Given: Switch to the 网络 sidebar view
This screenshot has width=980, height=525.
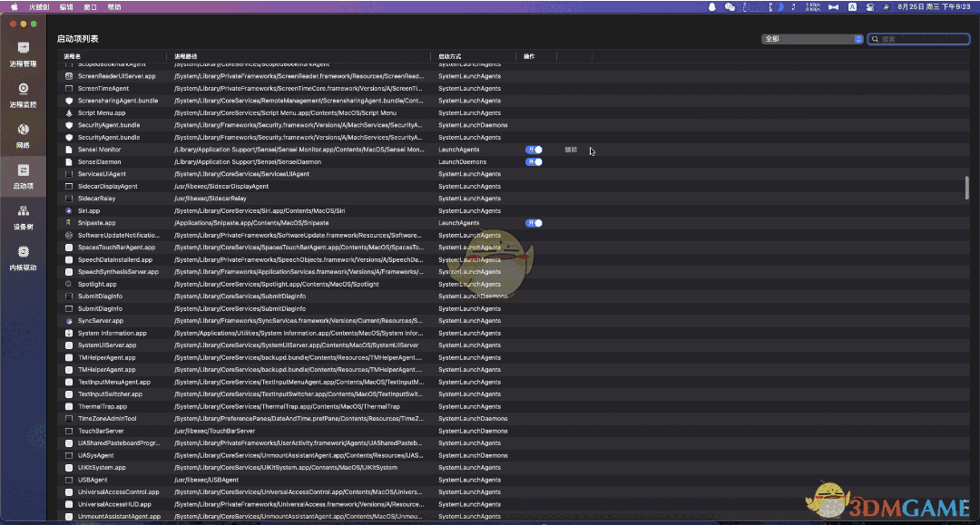Looking at the screenshot, I should click(24, 134).
